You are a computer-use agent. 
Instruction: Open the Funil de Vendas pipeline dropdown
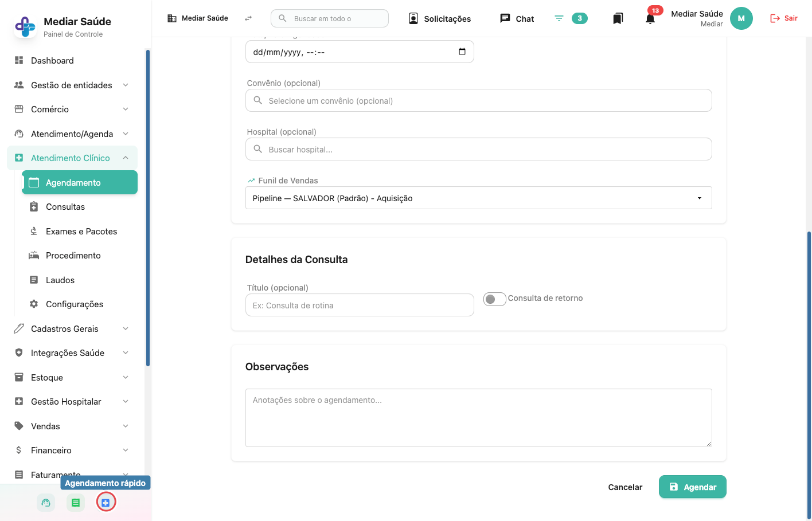tap(478, 198)
